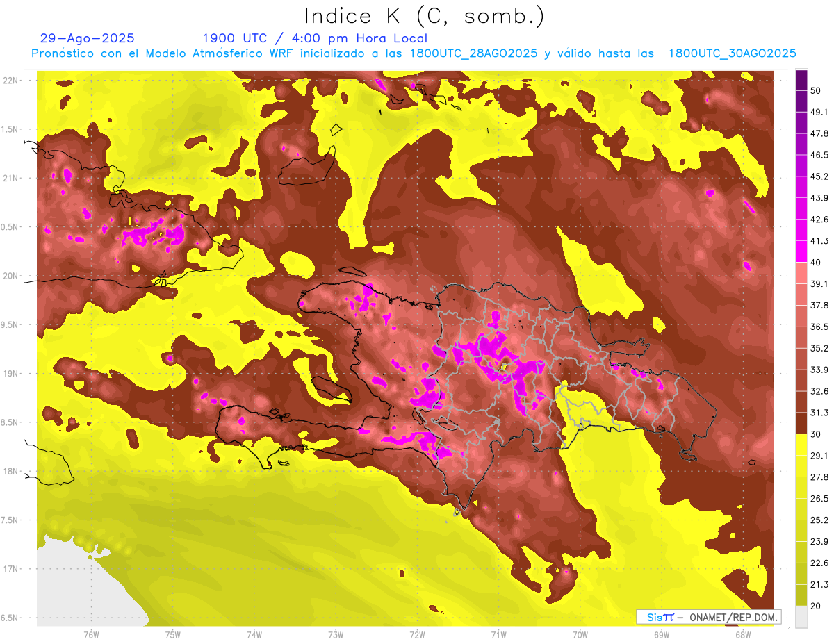Click the colorbar value "25.2"

[x=819, y=520]
